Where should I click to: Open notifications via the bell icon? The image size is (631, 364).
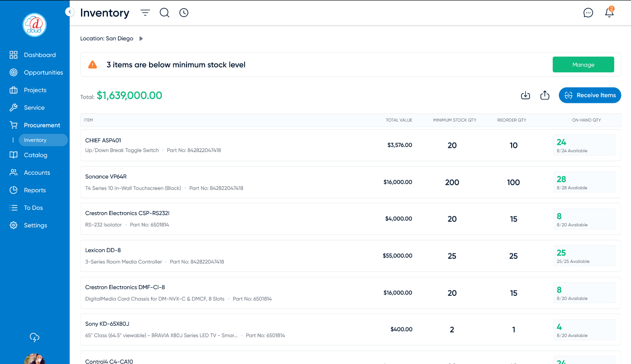(609, 13)
